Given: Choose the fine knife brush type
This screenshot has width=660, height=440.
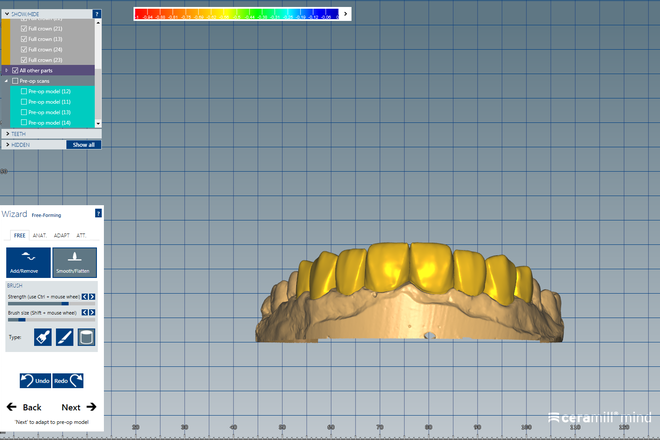Looking at the screenshot, I should (64, 337).
